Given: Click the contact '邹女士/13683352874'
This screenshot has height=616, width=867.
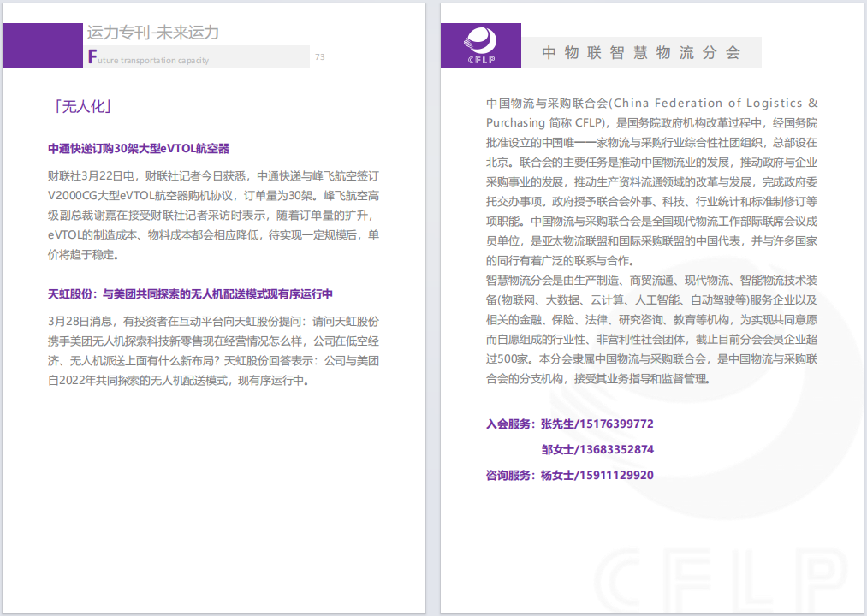Looking at the screenshot, I should pos(597,449).
